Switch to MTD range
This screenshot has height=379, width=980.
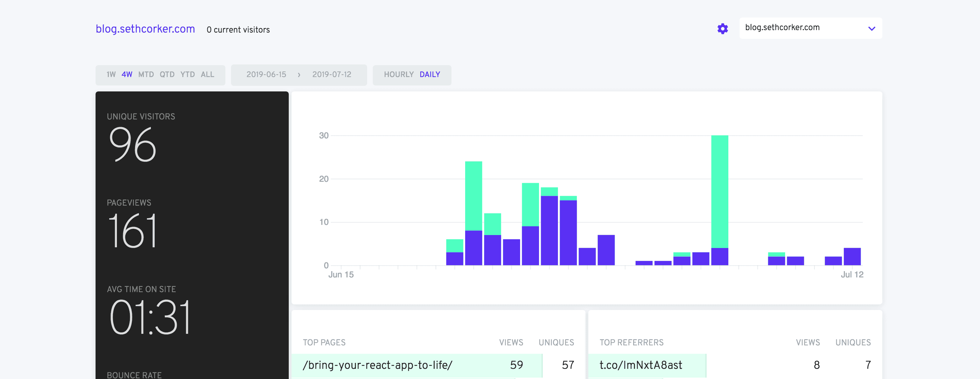pyautogui.click(x=146, y=75)
